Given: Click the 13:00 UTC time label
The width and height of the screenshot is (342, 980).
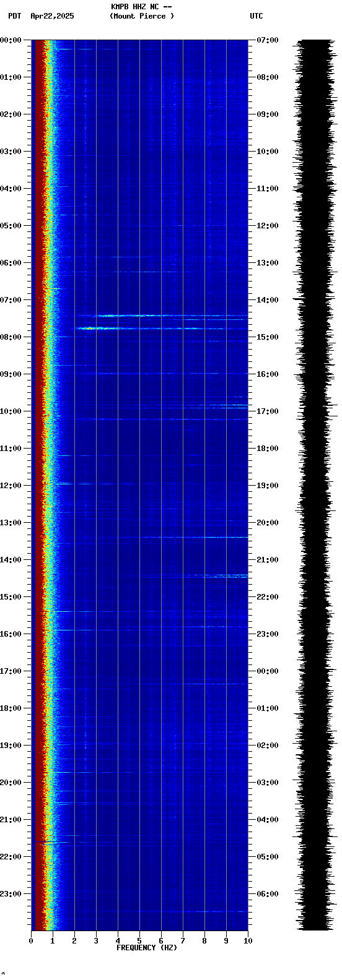Looking at the screenshot, I should [268, 263].
